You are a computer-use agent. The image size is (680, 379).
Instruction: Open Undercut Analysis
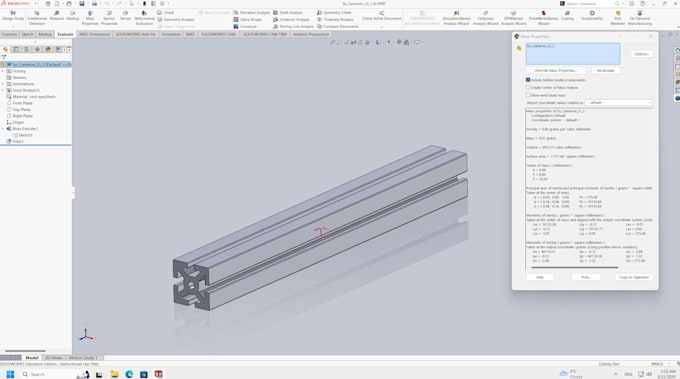pyautogui.click(x=291, y=20)
